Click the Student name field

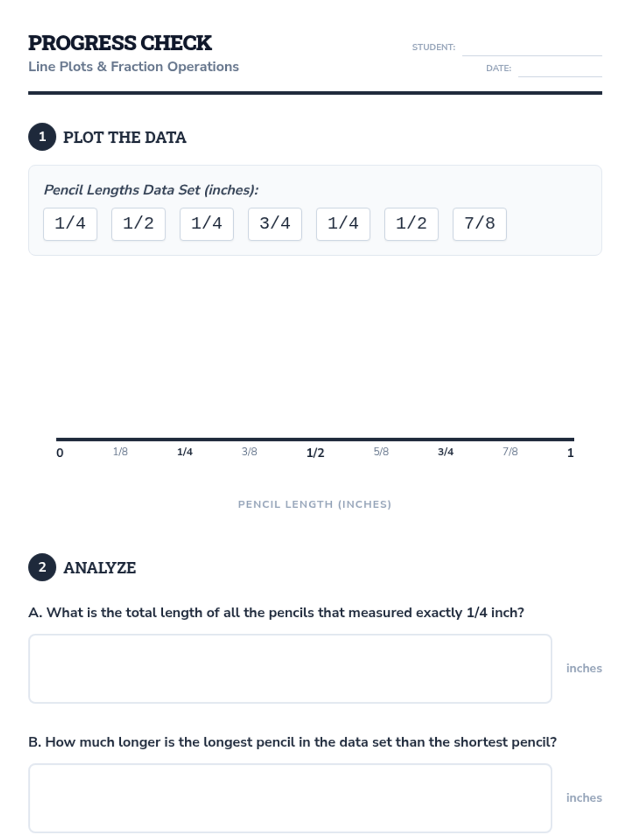531,48
